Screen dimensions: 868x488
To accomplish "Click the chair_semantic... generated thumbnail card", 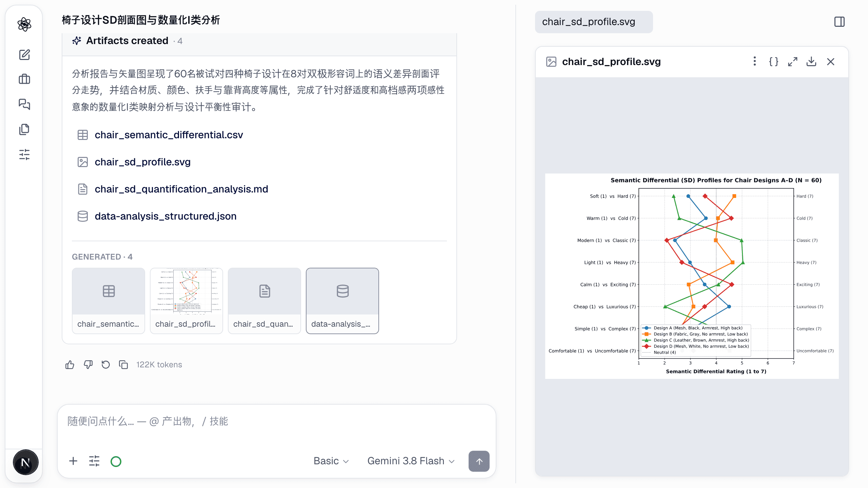I will pos(108,301).
